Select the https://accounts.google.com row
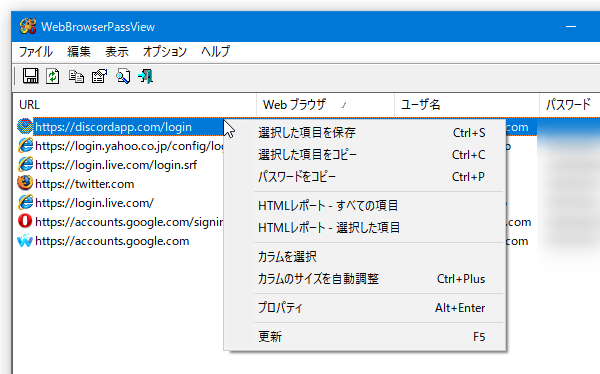The width and height of the screenshot is (600, 374). pyautogui.click(x=112, y=241)
